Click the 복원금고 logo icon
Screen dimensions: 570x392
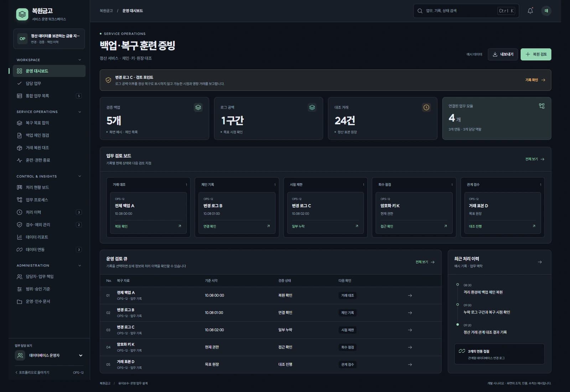22,14
